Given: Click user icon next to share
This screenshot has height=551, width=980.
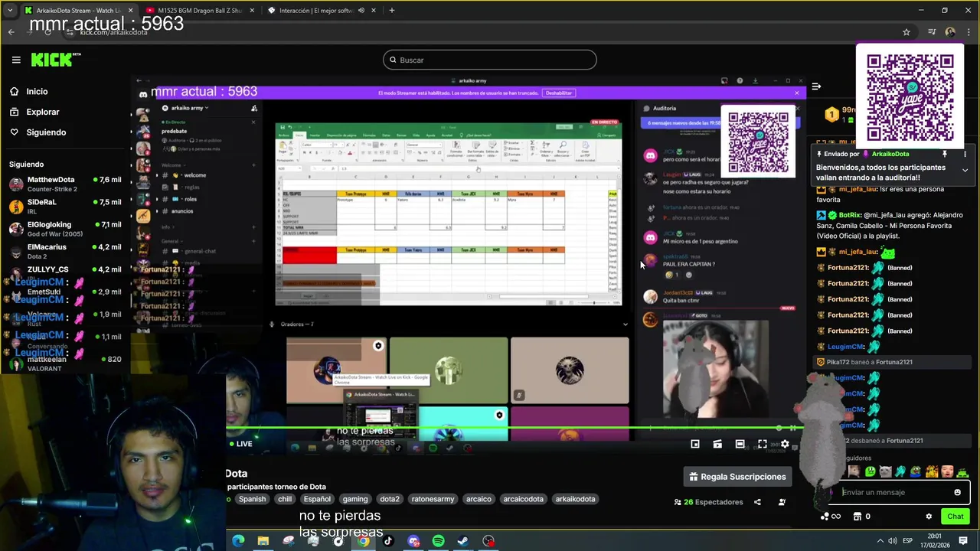Looking at the screenshot, I should point(782,502).
